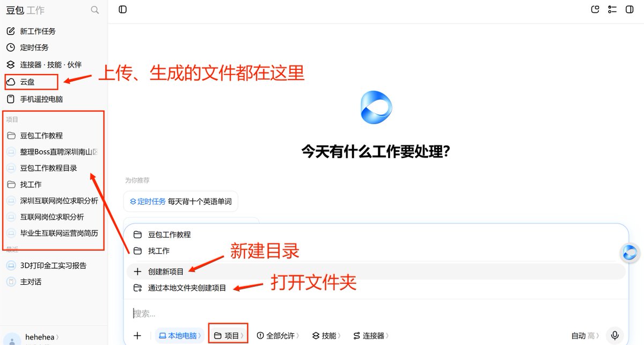Open the 项目 selector in input bar
Viewport: 644px width, 345px height.
click(x=228, y=335)
